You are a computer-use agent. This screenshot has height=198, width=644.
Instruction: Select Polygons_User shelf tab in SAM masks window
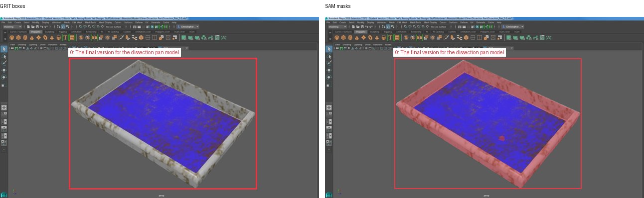coord(487,32)
